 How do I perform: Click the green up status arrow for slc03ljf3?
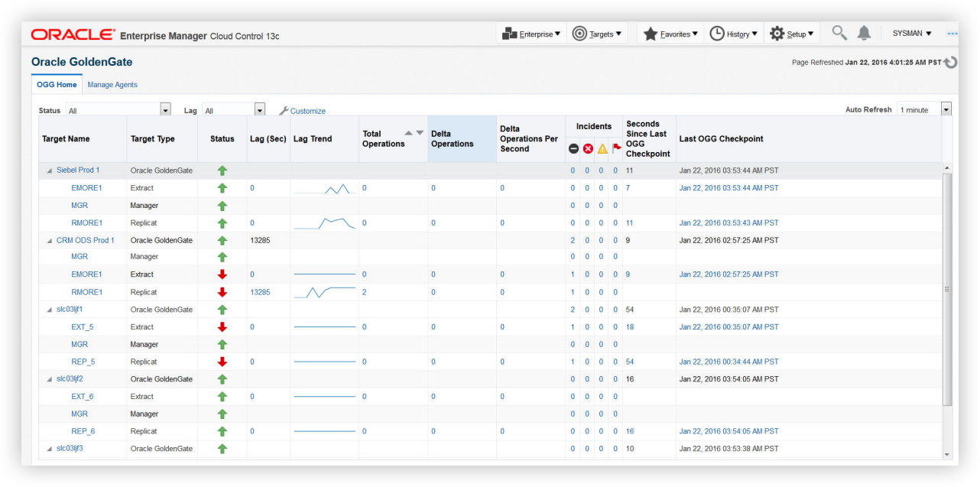coord(222,449)
